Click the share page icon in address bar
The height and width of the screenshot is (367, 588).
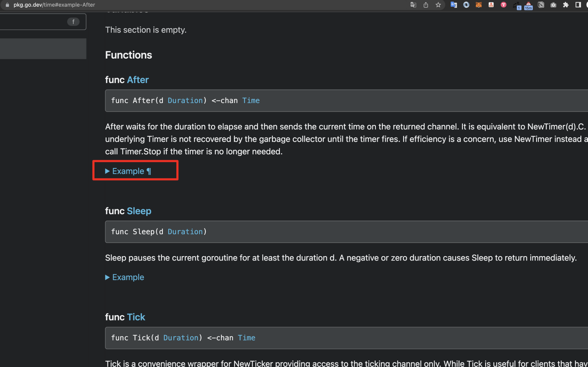click(x=426, y=5)
